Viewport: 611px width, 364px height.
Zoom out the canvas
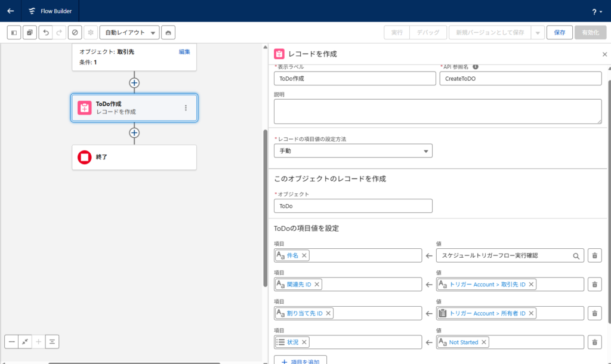coord(11,342)
